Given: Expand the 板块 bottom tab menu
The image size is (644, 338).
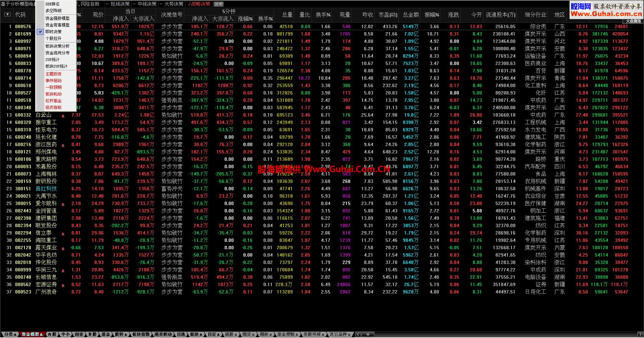Looking at the screenshot, I should pos(196,334).
